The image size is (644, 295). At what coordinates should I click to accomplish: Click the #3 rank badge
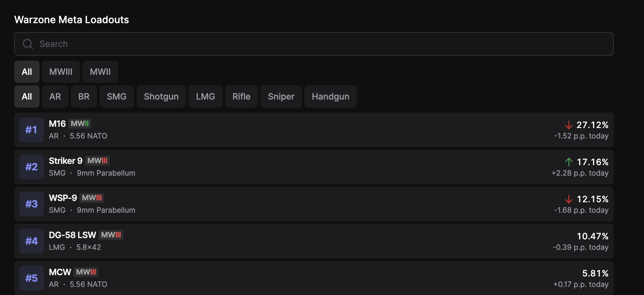click(32, 204)
